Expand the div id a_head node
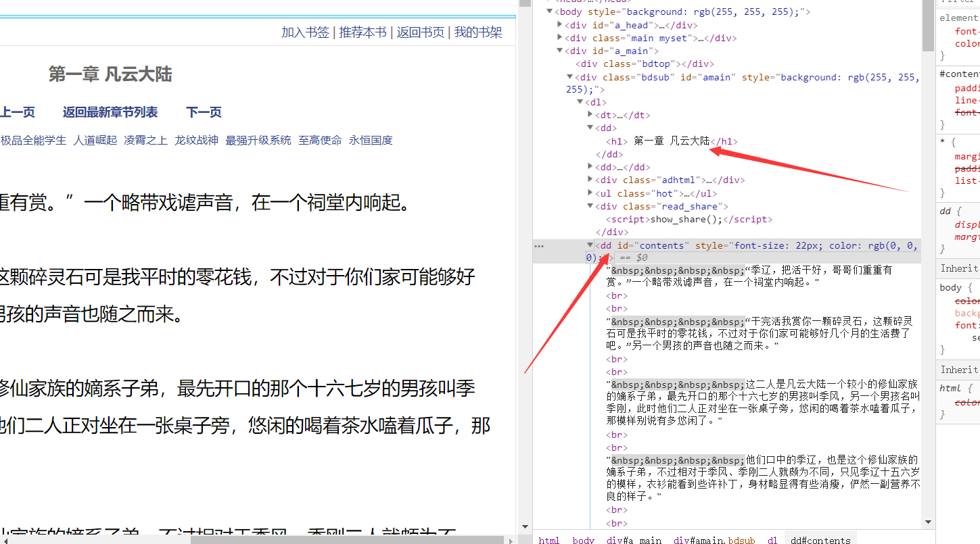980x544 pixels. pos(560,25)
